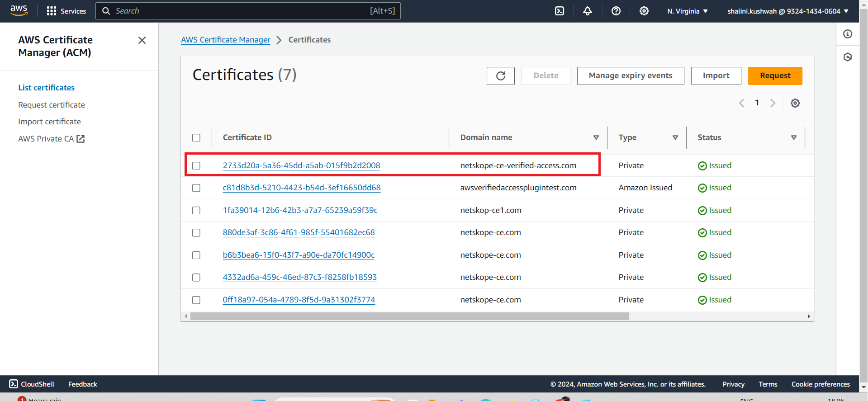Open certificate 880de3af-3c86-4f61-985f-55401682ec68 link
The width and height of the screenshot is (868, 401).
[299, 232]
